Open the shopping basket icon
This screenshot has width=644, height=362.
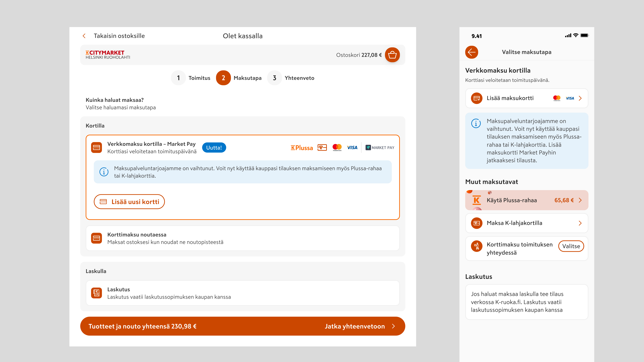coord(392,55)
